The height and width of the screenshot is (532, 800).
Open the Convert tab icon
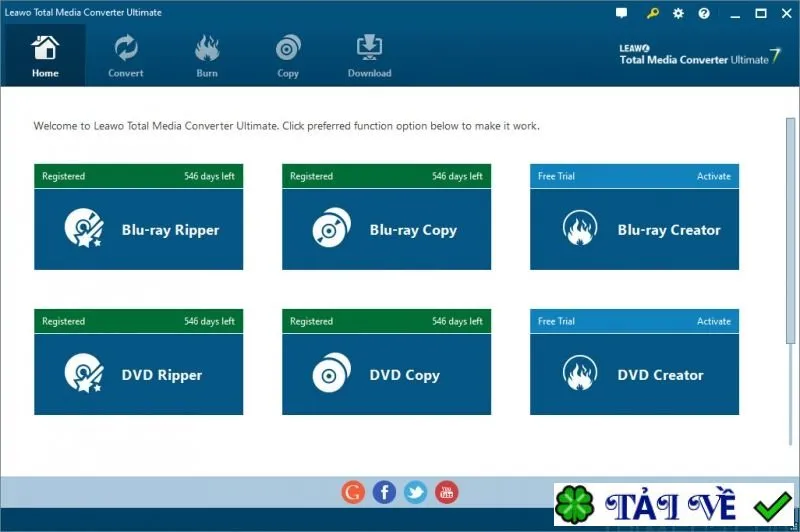[x=126, y=48]
